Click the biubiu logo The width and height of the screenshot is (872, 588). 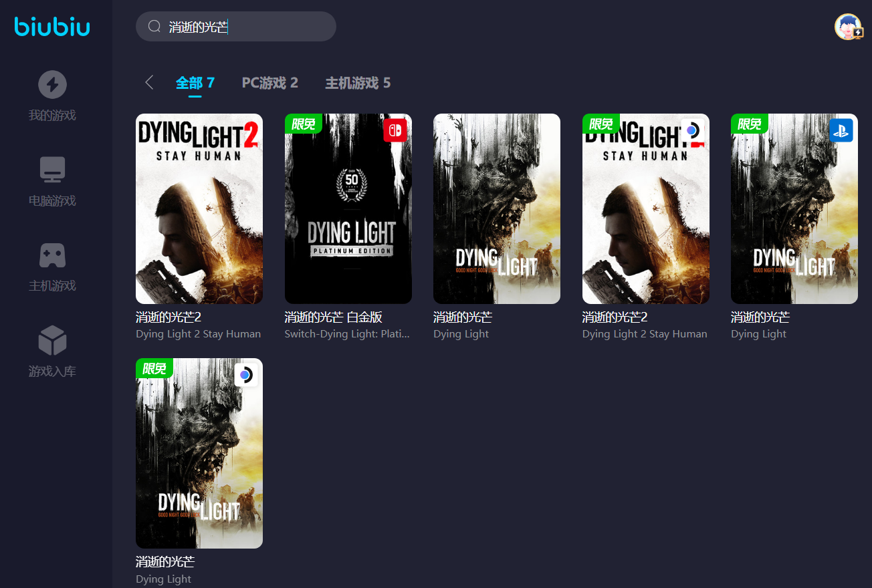click(x=52, y=27)
